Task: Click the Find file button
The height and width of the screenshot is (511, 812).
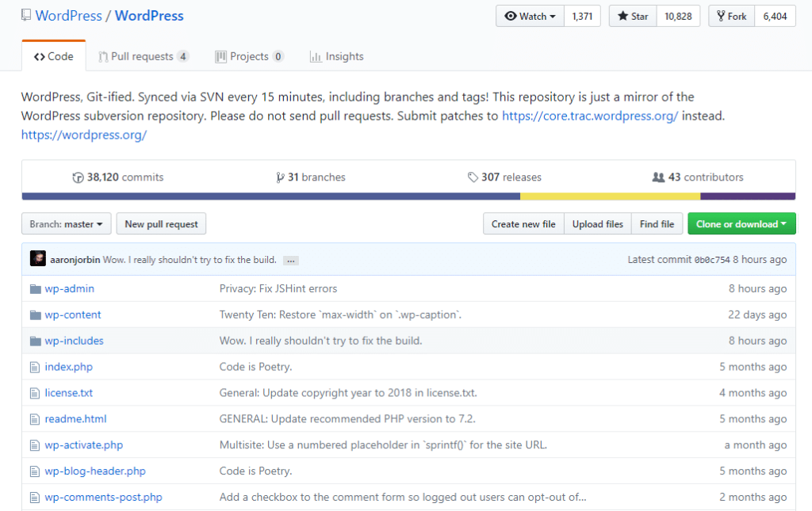Action: pyautogui.click(x=657, y=223)
